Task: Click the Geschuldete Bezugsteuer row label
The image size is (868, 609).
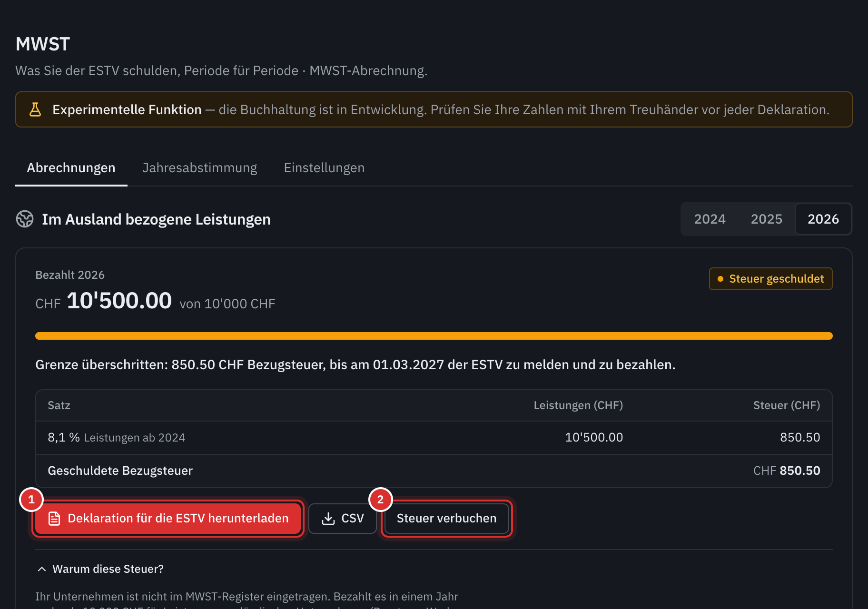Action: 120,471
